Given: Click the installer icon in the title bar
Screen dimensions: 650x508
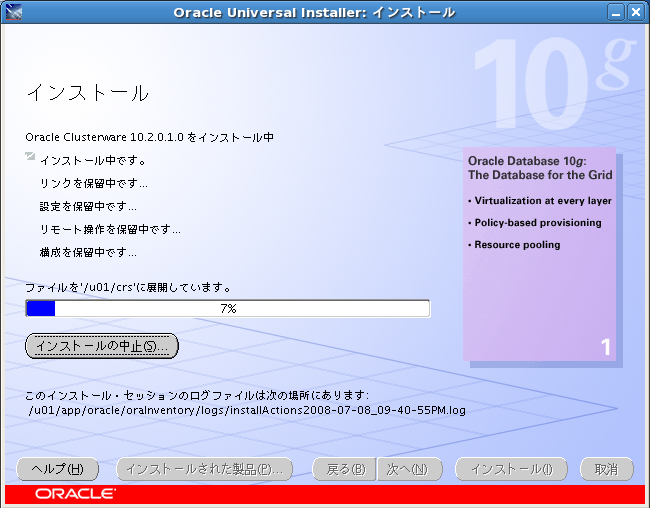Looking at the screenshot, I should click(x=14, y=12).
